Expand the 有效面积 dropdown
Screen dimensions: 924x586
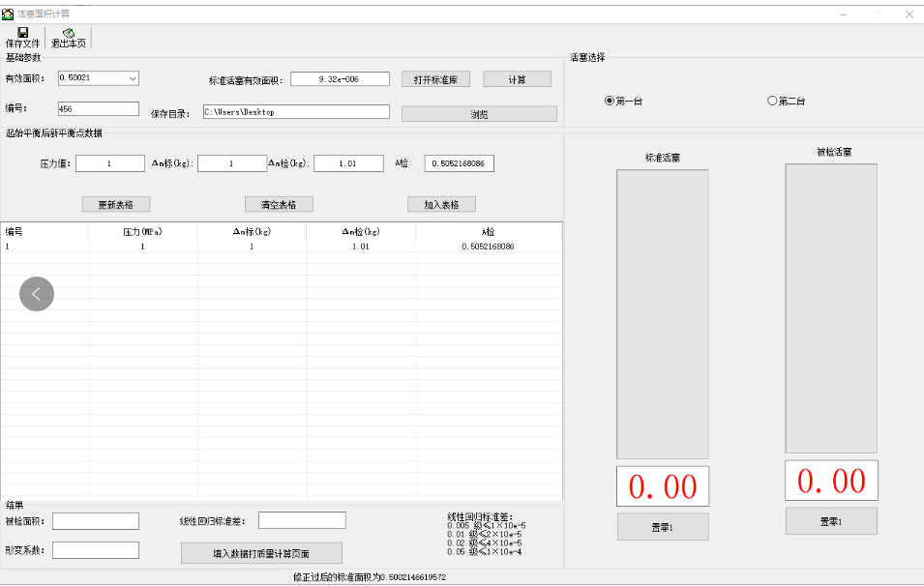pos(133,78)
